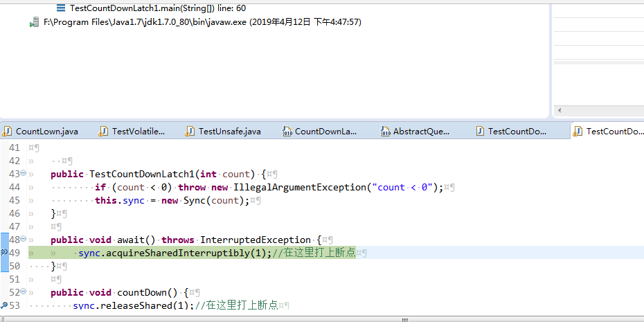Open the CountDownLa... class file tab
This screenshot has height=322, width=644.
319,132
